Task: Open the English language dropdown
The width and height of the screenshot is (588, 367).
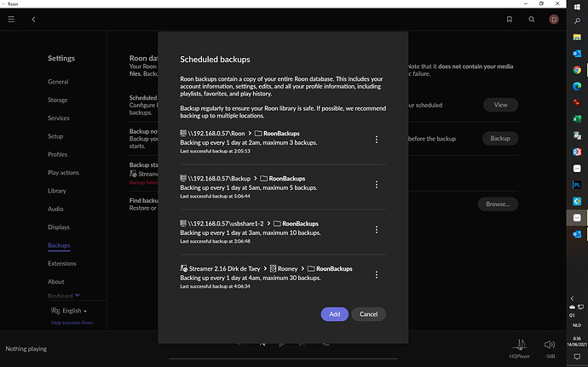Action: (x=75, y=311)
